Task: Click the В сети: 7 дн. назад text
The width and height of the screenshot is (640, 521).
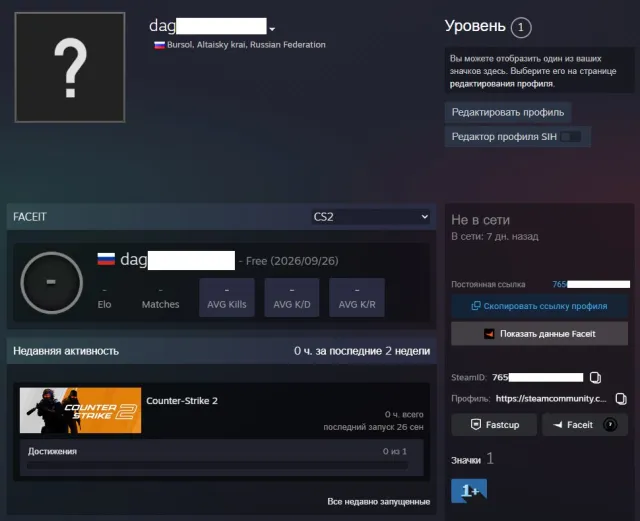Action: pyautogui.click(x=495, y=236)
